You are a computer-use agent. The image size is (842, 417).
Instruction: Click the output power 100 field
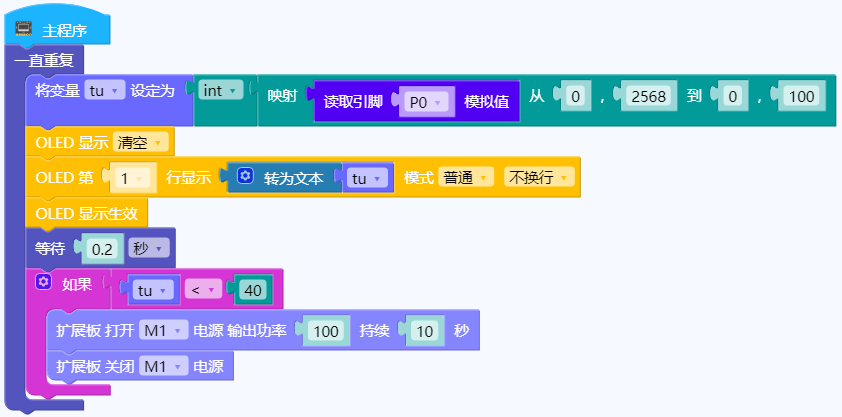tap(326, 331)
